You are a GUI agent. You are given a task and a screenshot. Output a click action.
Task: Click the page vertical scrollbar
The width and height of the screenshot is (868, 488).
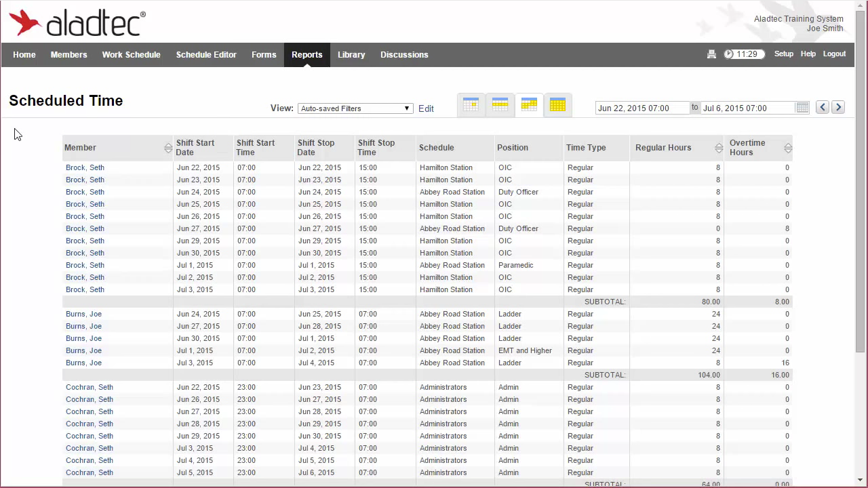coord(861,182)
